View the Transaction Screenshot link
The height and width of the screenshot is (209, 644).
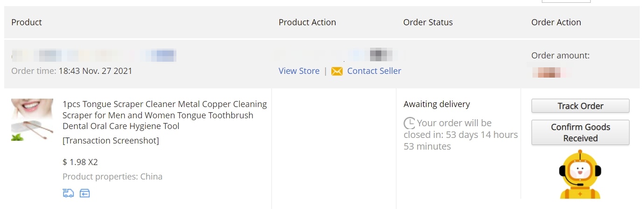[111, 141]
